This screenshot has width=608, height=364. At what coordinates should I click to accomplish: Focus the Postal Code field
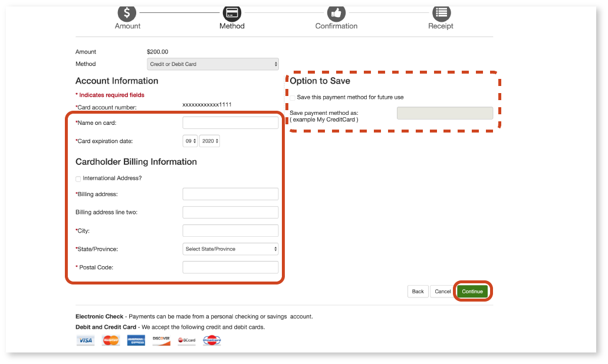coord(231,267)
